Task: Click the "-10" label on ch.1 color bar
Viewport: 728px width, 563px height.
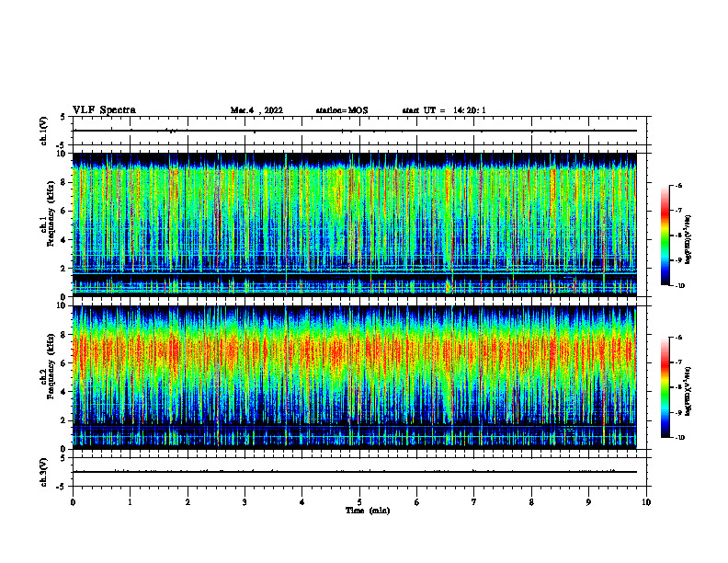Action: (679, 286)
